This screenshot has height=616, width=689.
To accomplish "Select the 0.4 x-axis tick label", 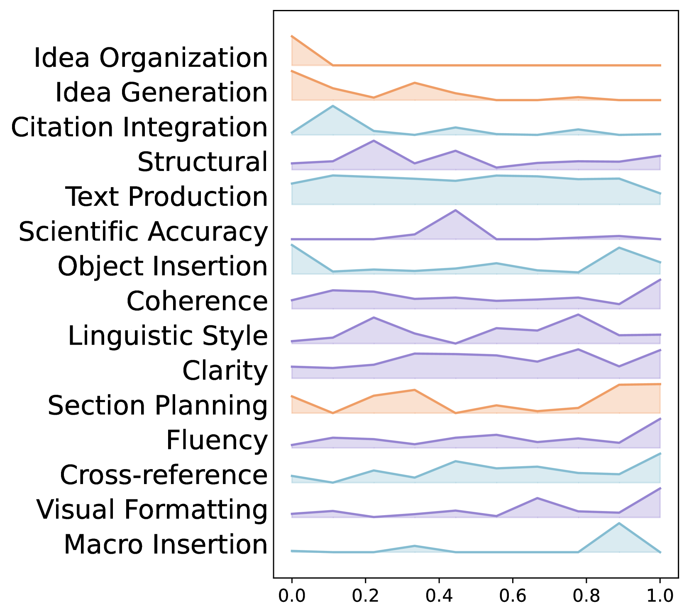I will click(x=439, y=596).
